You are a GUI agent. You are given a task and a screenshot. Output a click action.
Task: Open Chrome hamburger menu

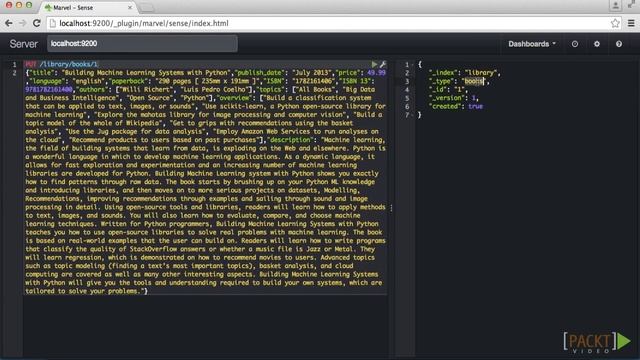tap(631, 23)
